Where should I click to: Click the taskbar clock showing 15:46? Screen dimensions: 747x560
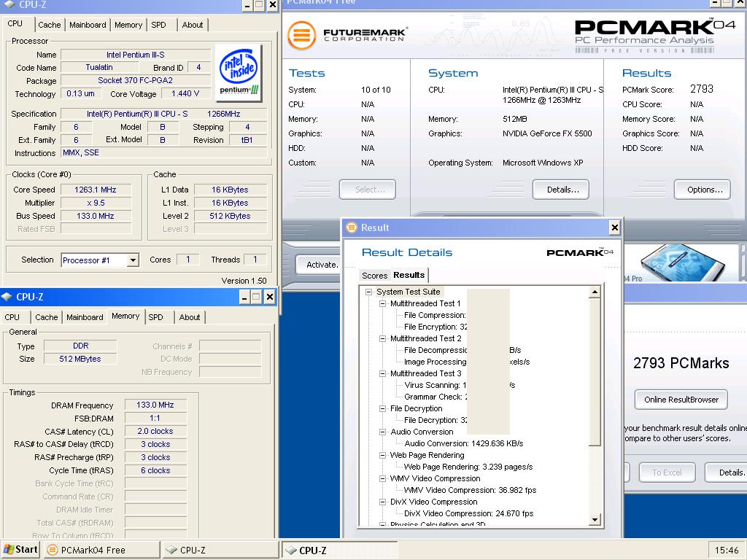727,550
